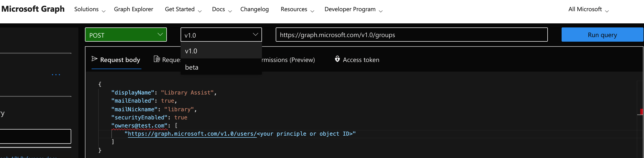Select beta from the version list
Screen dimensions: 644x158
[221, 67]
